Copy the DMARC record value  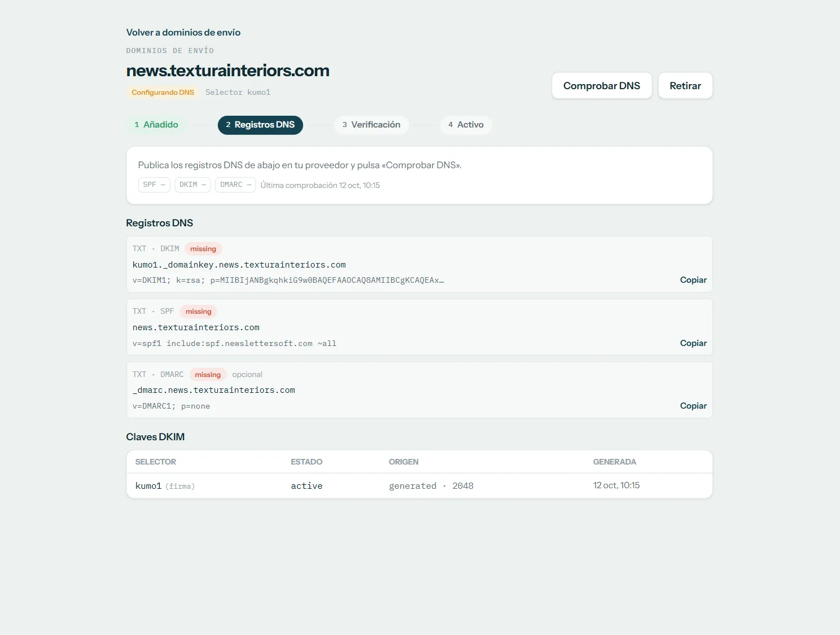pyautogui.click(x=693, y=406)
